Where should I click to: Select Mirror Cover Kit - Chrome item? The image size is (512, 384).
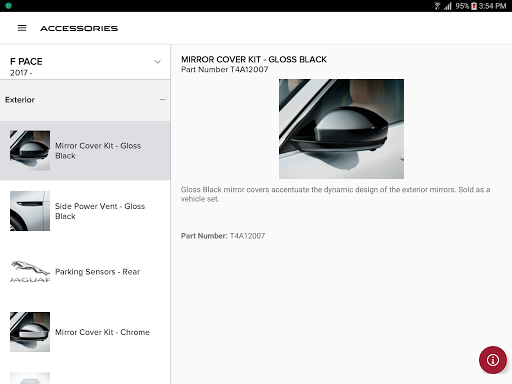tap(85, 332)
